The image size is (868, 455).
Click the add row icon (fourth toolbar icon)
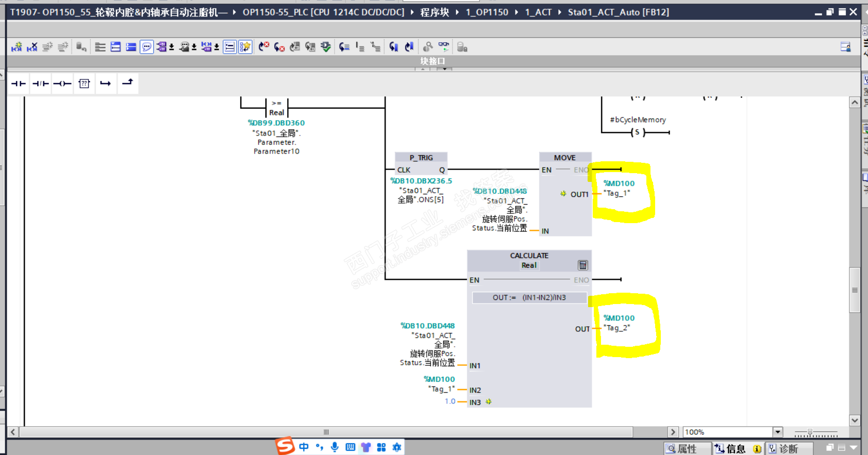(x=63, y=47)
